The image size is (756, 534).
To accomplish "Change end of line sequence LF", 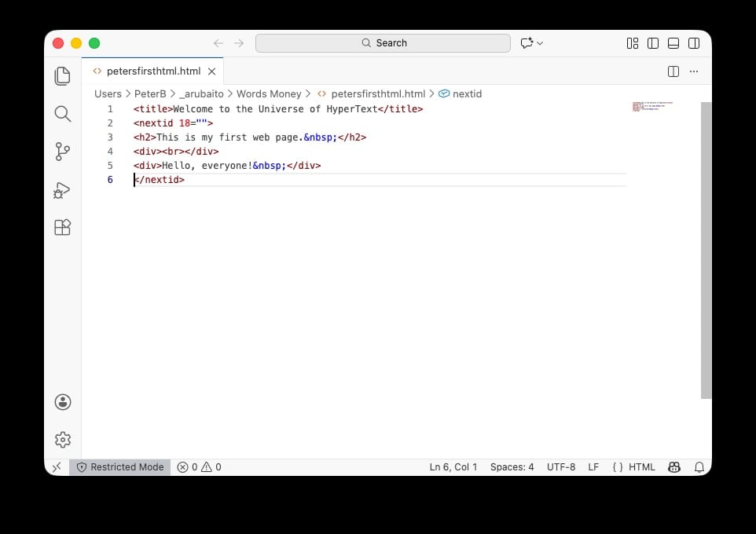I will pyautogui.click(x=593, y=467).
